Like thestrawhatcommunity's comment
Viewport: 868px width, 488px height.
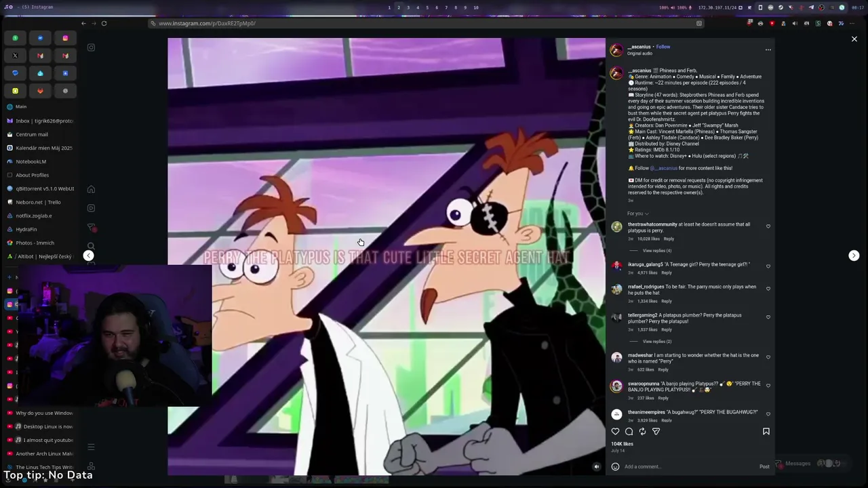[768, 226]
